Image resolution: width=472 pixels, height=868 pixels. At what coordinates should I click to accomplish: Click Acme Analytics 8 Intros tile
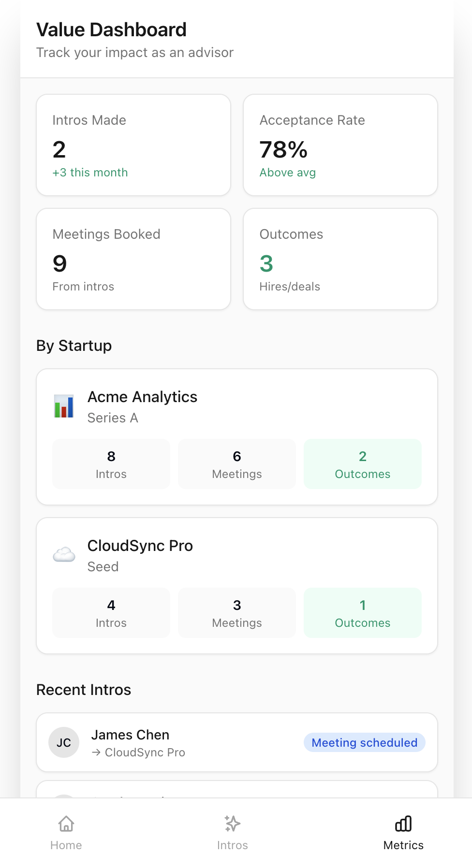click(x=111, y=464)
